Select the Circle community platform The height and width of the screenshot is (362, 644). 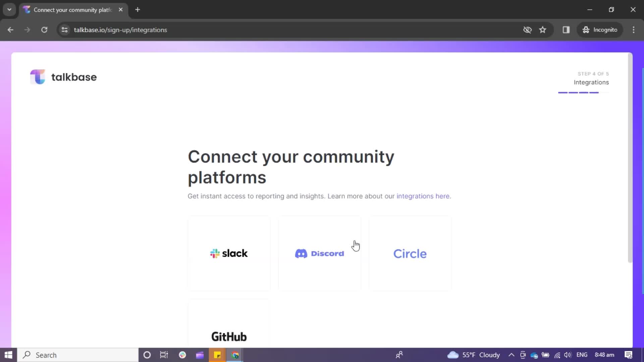pos(410,253)
